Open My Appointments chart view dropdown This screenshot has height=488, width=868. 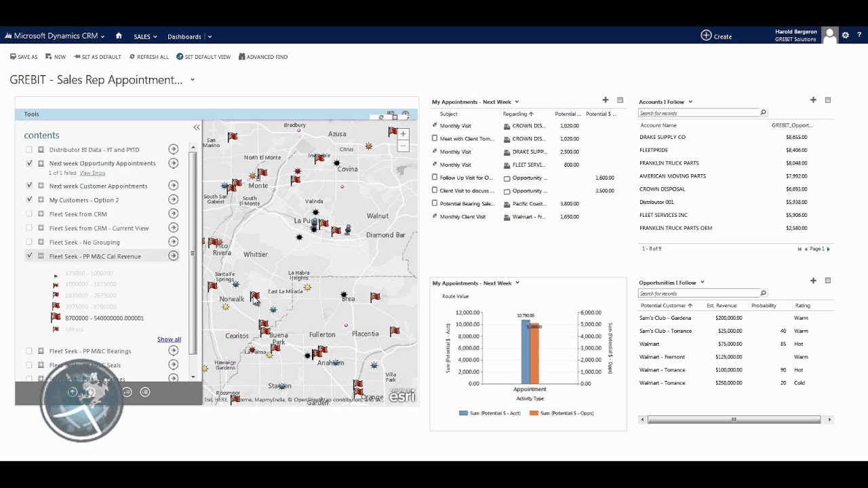517,283
